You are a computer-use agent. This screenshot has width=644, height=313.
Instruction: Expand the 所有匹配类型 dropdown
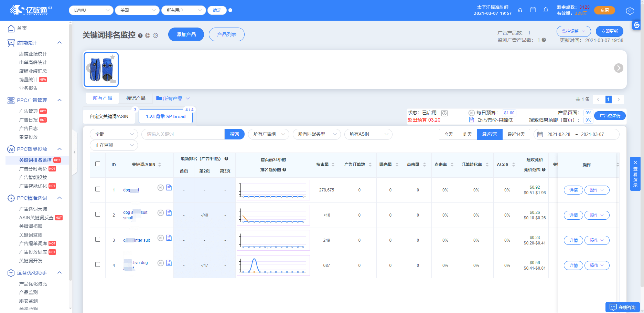316,134
